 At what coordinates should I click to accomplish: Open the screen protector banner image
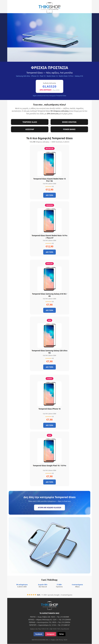[x=49, y=545]
